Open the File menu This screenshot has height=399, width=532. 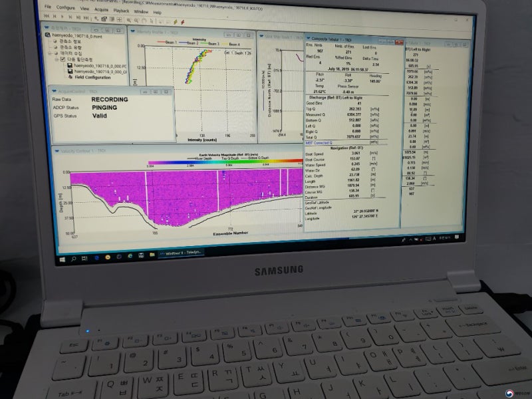(x=48, y=7)
